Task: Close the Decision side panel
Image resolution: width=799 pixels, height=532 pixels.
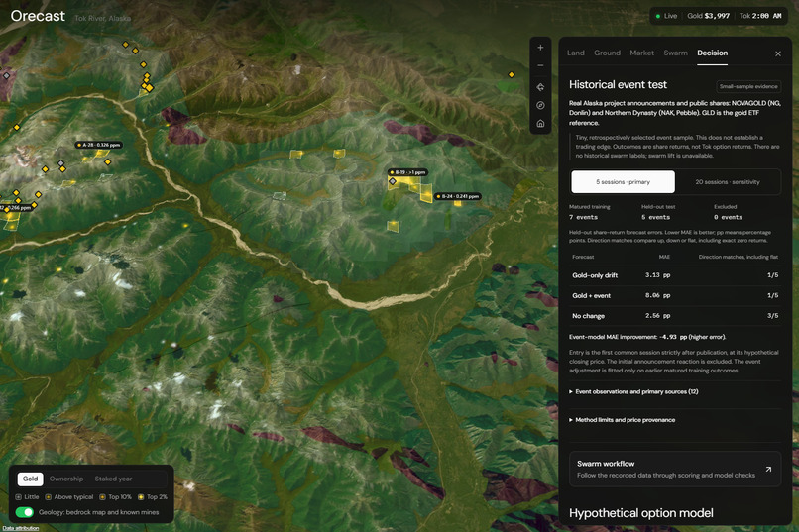Action: pos(777,53)
